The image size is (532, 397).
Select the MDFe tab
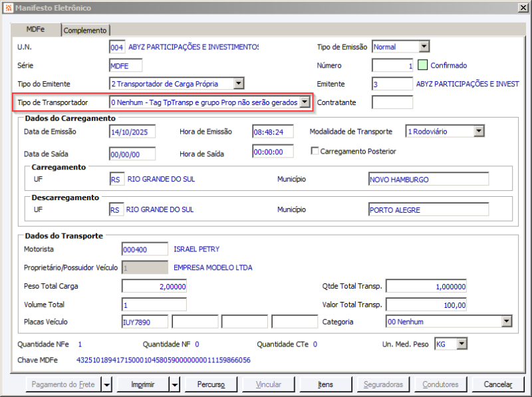pyautogui.click(x=36, y=29)
